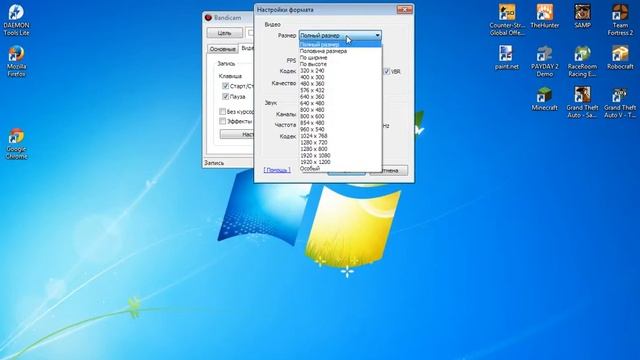This screenshot has height=360, width=640.
Task: Select 800 x 480 resolution
Action: (340, 110)
